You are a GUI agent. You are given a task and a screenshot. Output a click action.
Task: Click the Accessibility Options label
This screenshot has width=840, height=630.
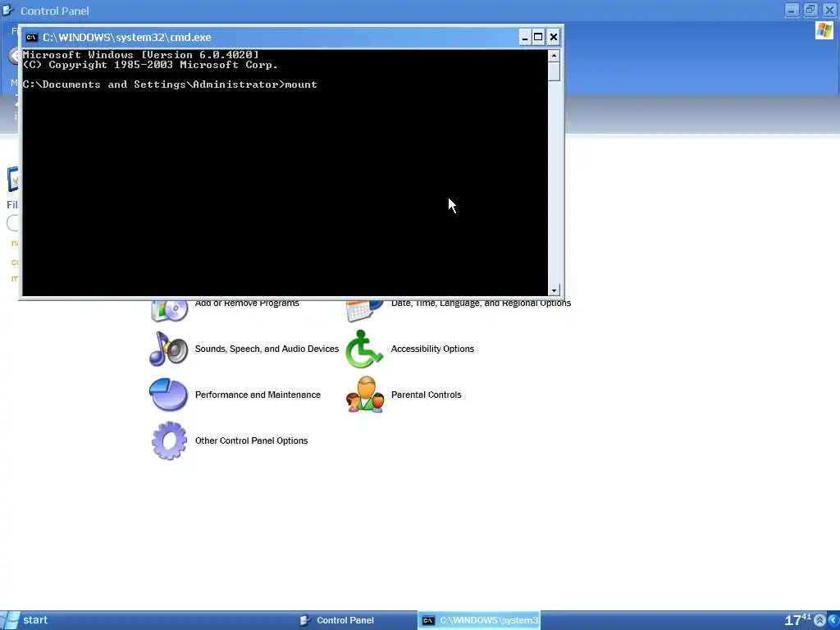432,349
